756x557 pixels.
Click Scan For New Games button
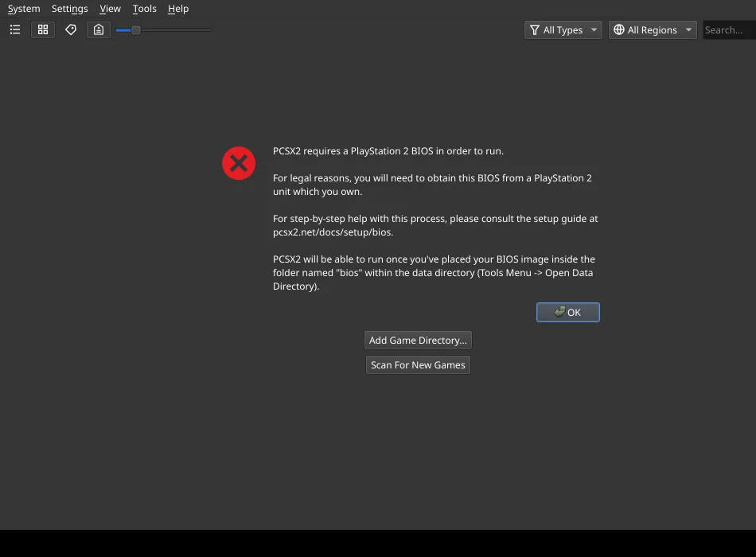[x=418, y=365]
